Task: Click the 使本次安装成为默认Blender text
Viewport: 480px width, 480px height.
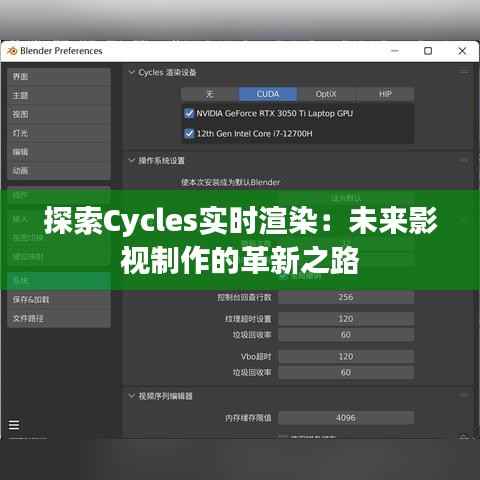Action: pyautogui.click(x=231, y=182)
